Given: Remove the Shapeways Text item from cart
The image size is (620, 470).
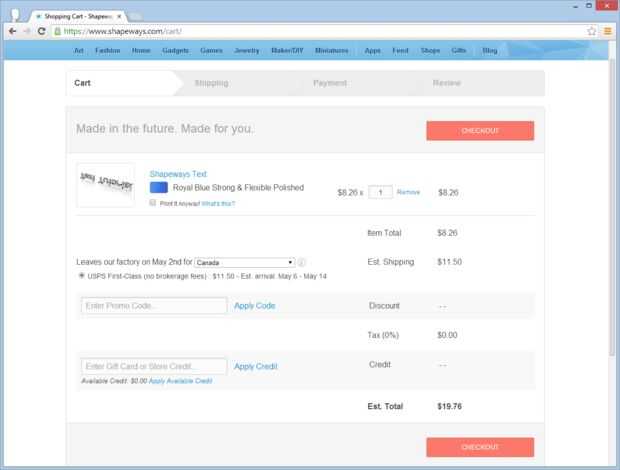Looking at the screenshot, I should pyautogui.click(x=408, y=192).
